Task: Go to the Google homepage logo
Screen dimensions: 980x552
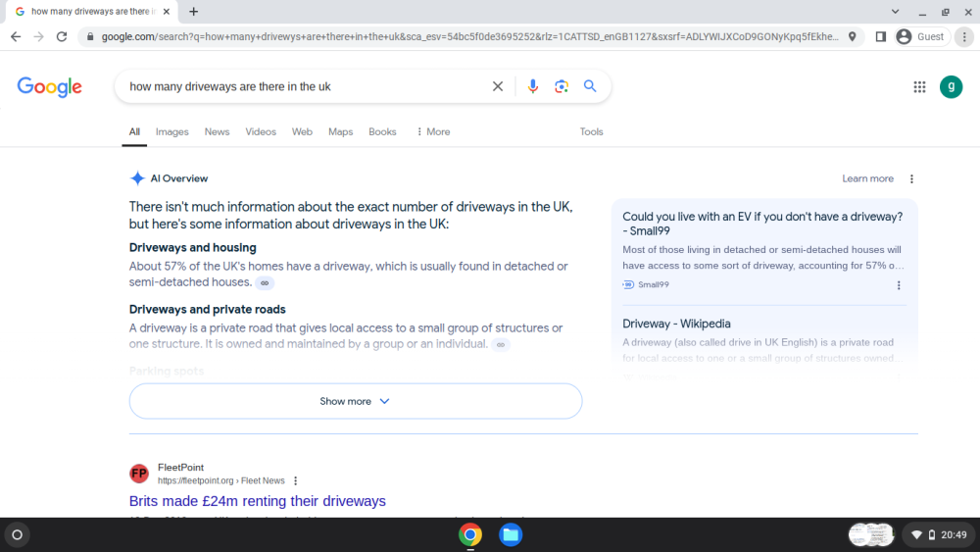Action: [49, 87]
